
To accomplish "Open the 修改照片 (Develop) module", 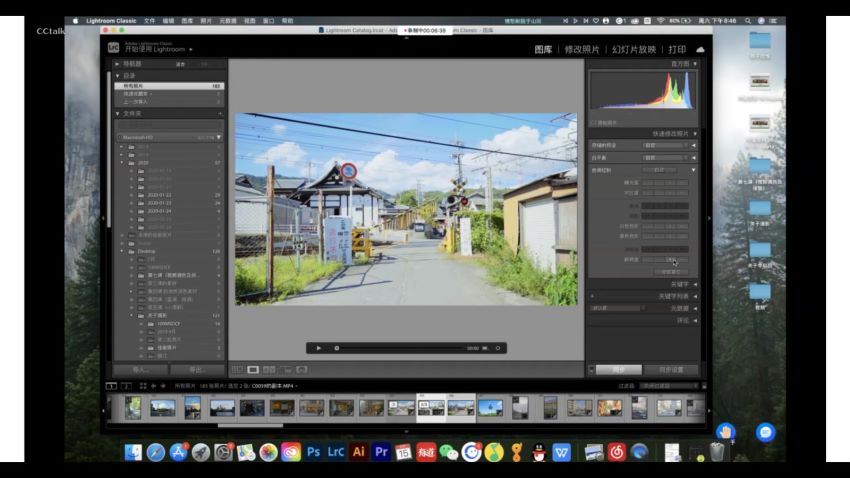I will (582, 49).
